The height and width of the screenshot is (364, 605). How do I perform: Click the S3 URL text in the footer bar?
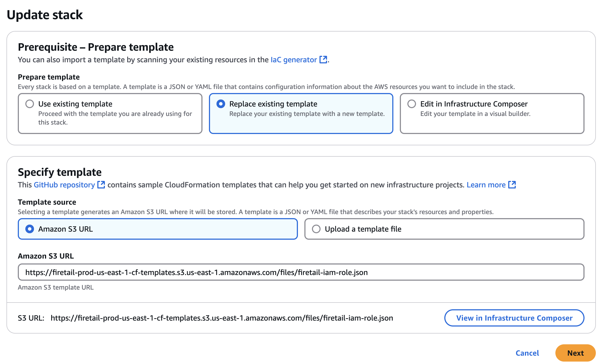[x=222, y=318]
